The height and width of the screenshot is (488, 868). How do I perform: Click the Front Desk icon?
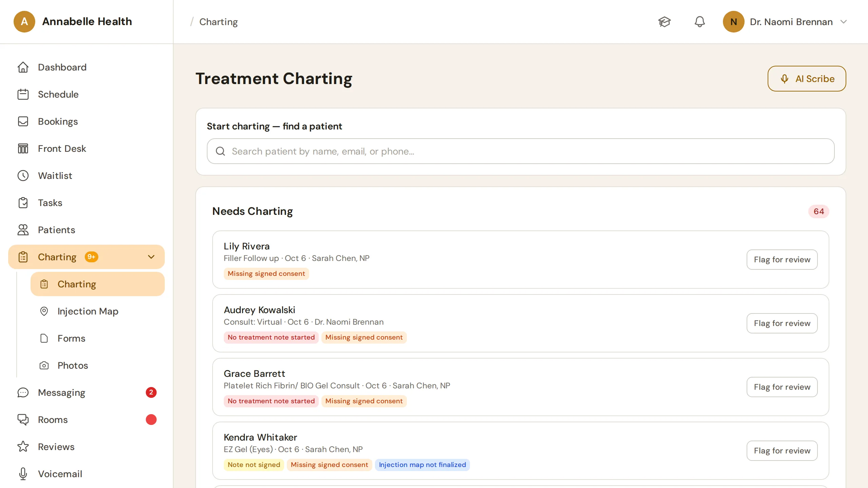[x=23, y=148]
